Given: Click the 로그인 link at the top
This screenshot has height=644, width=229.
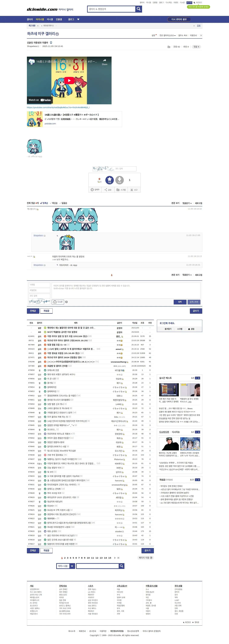Looking at the screenshot, I should 189,3.
